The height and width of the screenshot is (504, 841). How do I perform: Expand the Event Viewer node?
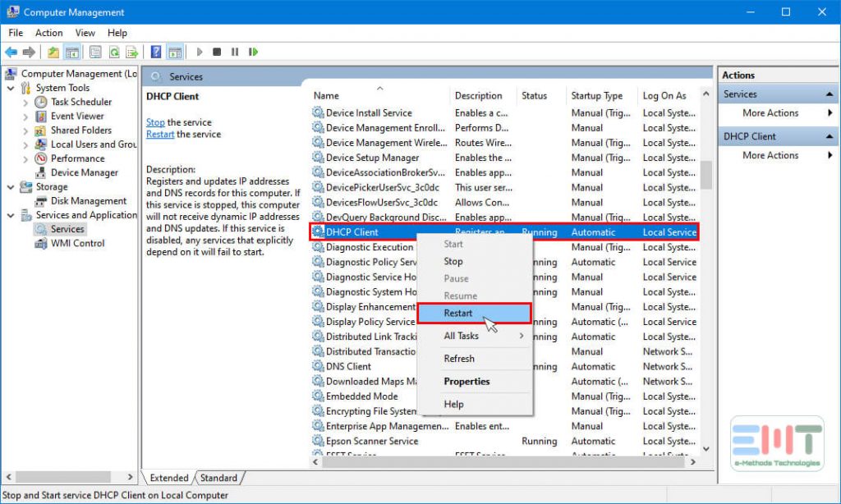[x=25, y=117]
